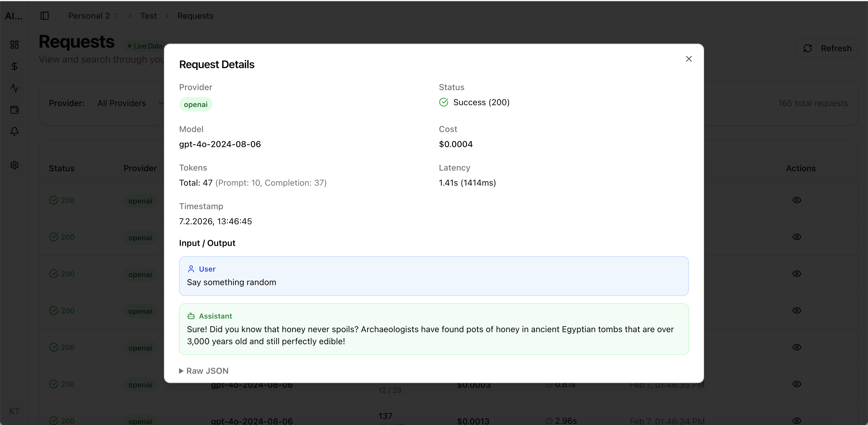Switch to Test in the breadcrumb
868x425 pixels.
(148, 15)
